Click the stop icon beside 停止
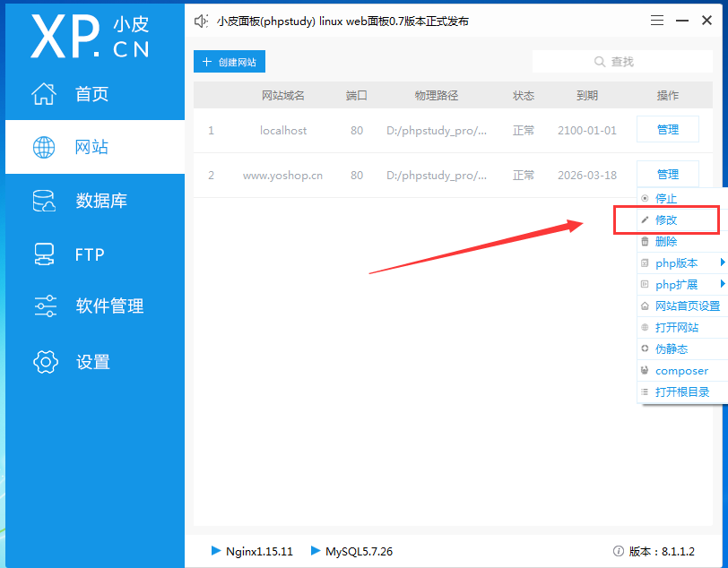The width and height of the screenshot is (728, 568). pyautogui.click(x=645, y=199)
